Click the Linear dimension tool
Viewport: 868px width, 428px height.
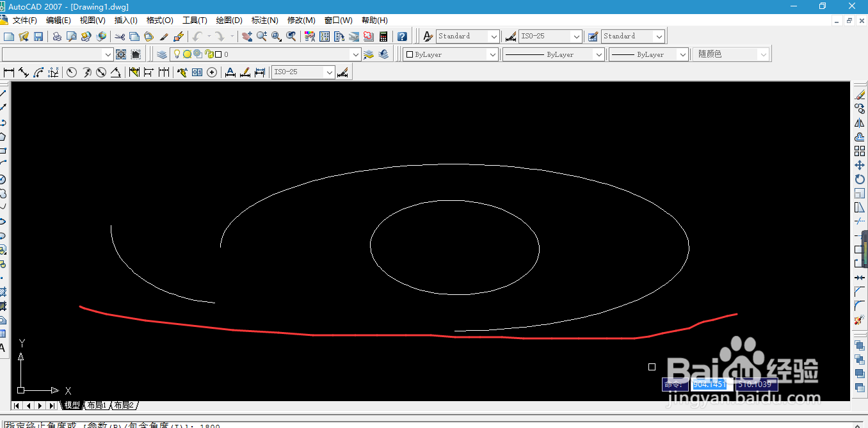[9, 72]
